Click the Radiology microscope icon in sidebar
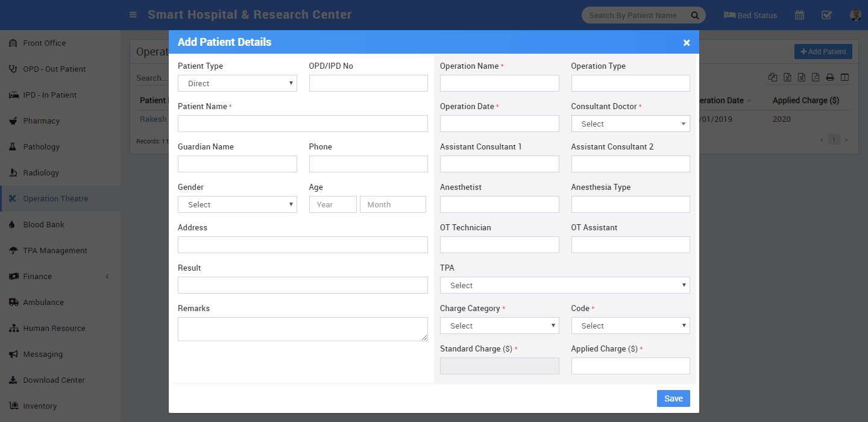868x422 pixels. 13,172
